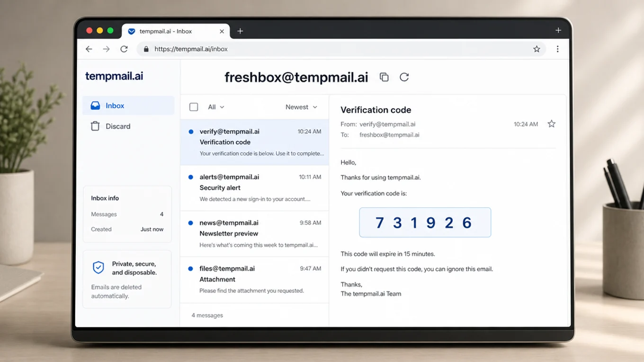Click the 9:58 AM time on the Newsletter row
Viewport: 644px width, 362px height.
click(x=311, y=223)
